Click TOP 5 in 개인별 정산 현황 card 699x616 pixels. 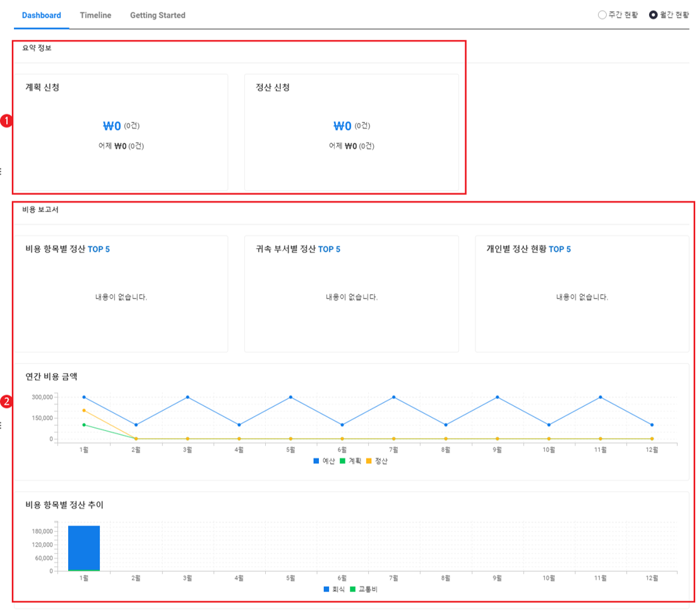coord(559,249)
